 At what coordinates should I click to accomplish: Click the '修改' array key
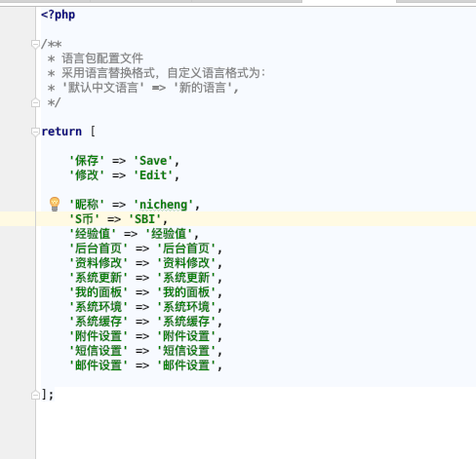87,175
